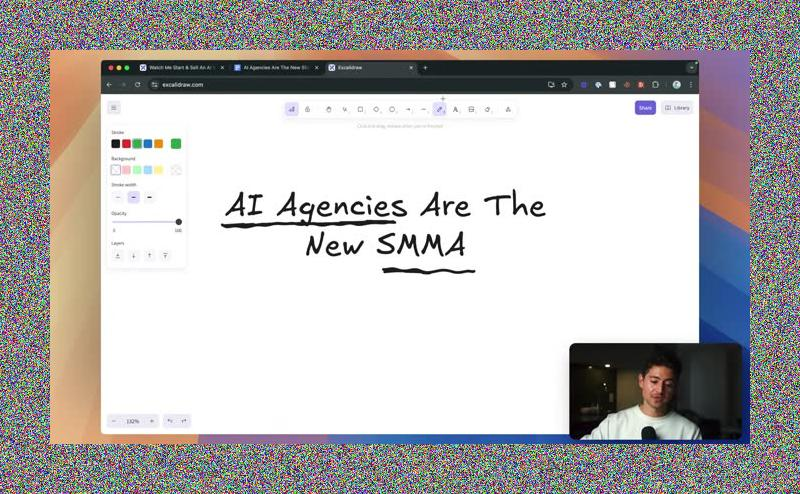Viewport: 800px width, 494px height.
Task: Pick the orange stroke color
Action: click(159, 144)
